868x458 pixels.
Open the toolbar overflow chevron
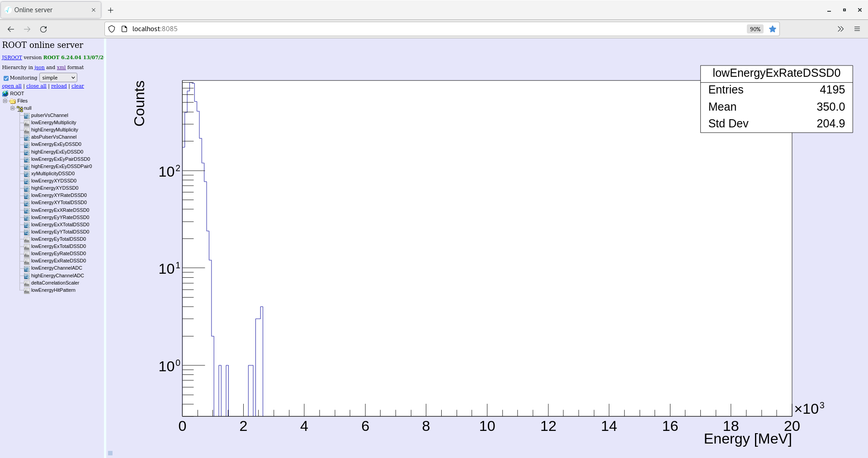tap(840, 29)
